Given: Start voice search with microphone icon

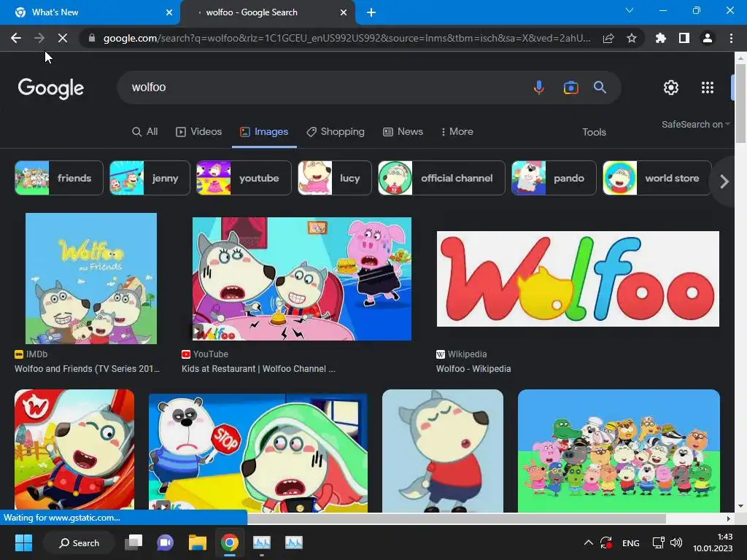Looking at the screenshot, I should pyautogui.click(x=539, y=87).
